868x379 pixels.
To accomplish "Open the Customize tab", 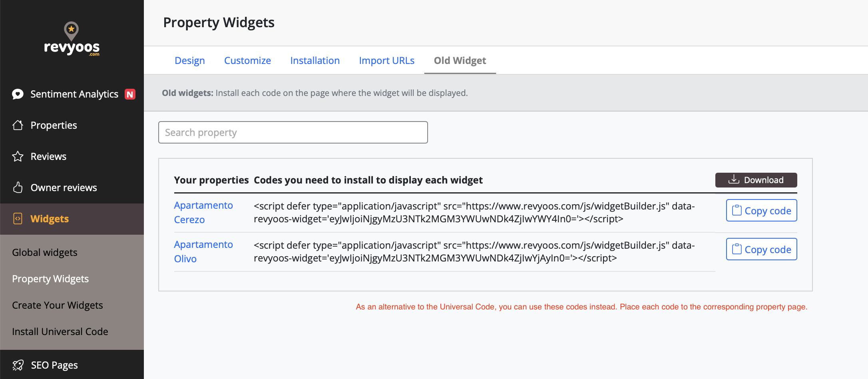I will point(247,60).
